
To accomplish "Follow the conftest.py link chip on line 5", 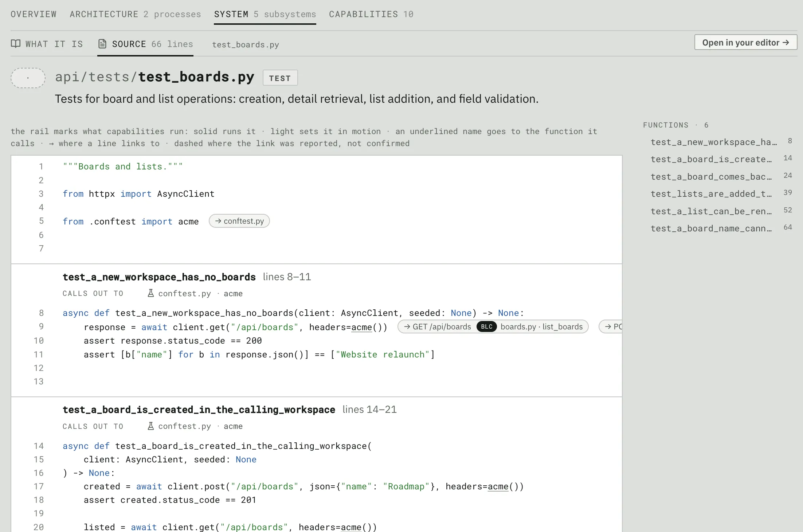I will pyautogui.click(x=239, y=221).
